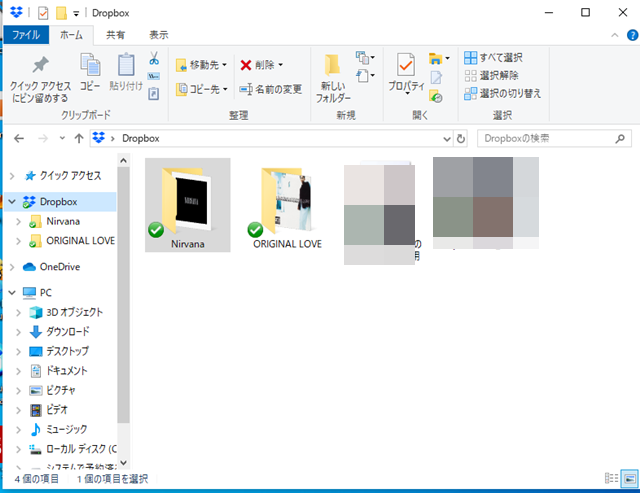Open the Customize Quick Access Toolbar dropdown

[x=76, y=13]
